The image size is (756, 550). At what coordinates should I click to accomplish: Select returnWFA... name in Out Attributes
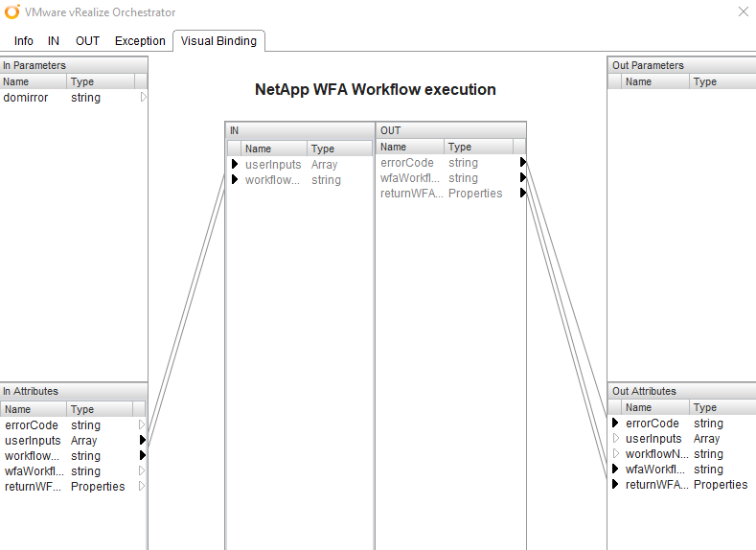[x=657, y=485]
